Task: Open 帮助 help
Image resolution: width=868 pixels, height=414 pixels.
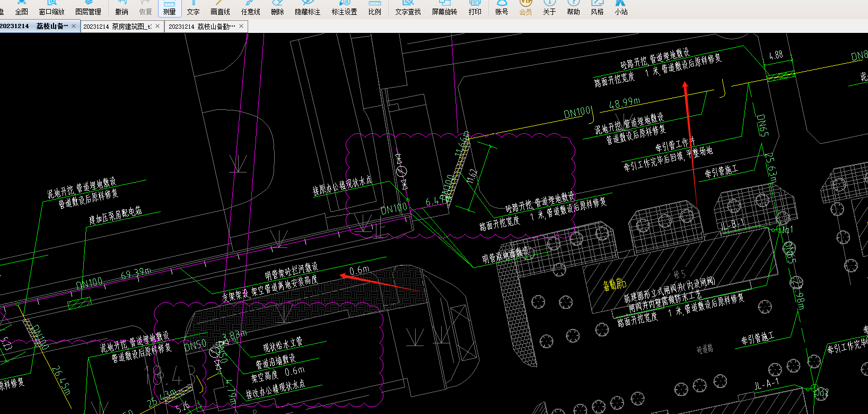Action: pos(573,8)
